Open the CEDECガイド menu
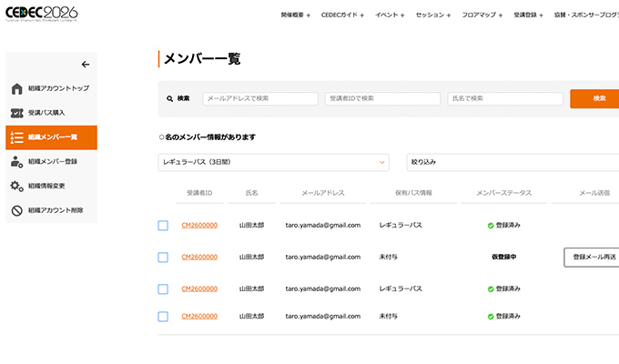The height and width of the screenshot is (364, 619). (x=342, y=15)
